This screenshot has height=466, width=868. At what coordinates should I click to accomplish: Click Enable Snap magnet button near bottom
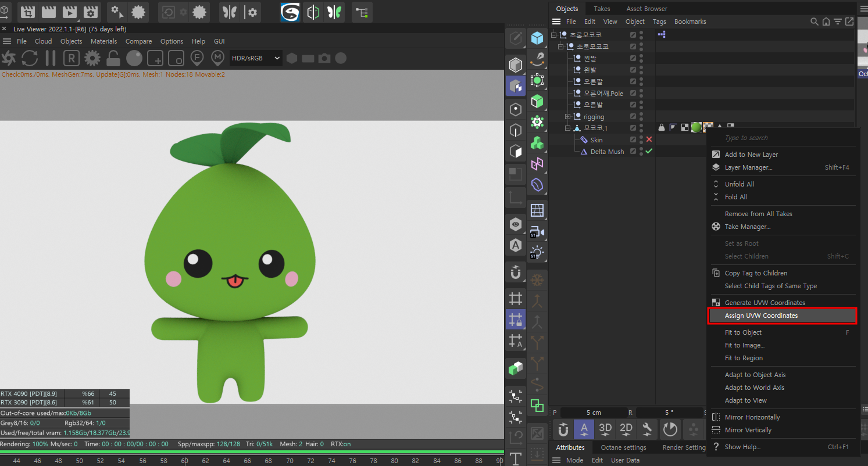click(563, 429)
